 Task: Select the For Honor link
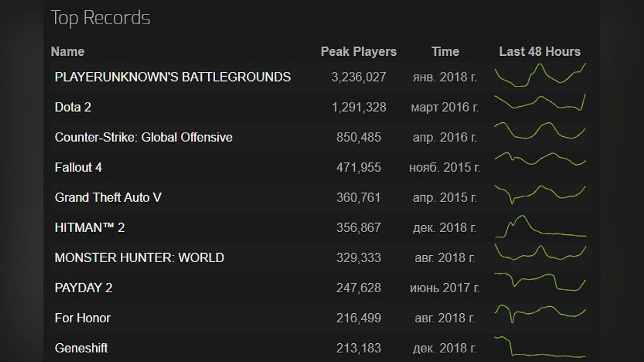coord(83,317)
